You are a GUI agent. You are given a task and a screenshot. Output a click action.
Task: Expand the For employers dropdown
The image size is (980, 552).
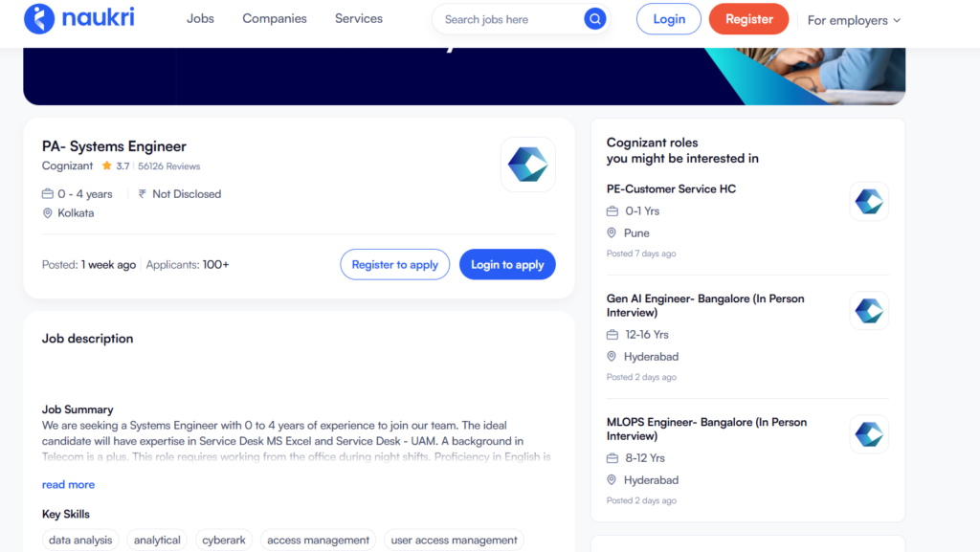pyautogui.click(x=854, y=20)
